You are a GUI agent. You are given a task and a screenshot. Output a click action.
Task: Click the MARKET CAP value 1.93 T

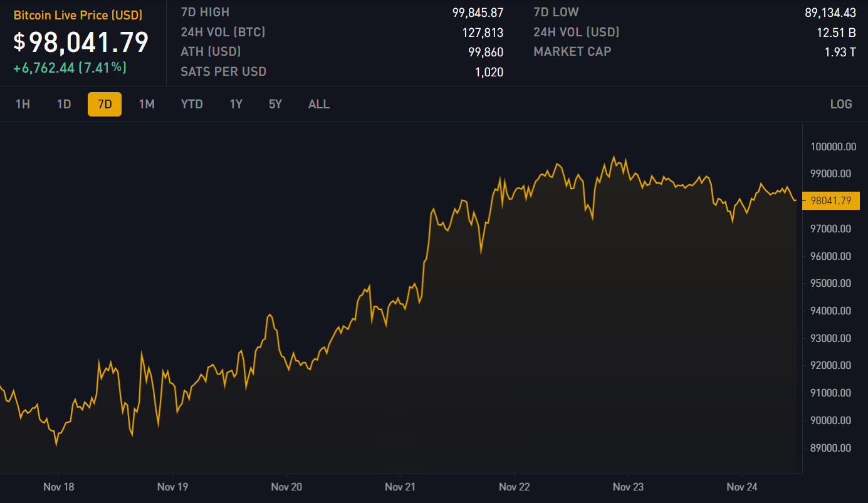(x=840, y=52)
